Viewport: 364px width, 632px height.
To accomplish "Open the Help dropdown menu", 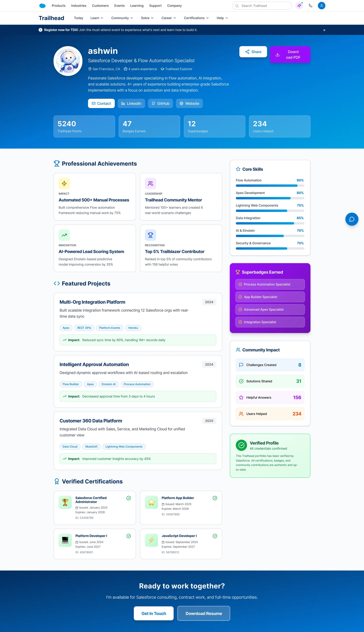I will (222, 18).
